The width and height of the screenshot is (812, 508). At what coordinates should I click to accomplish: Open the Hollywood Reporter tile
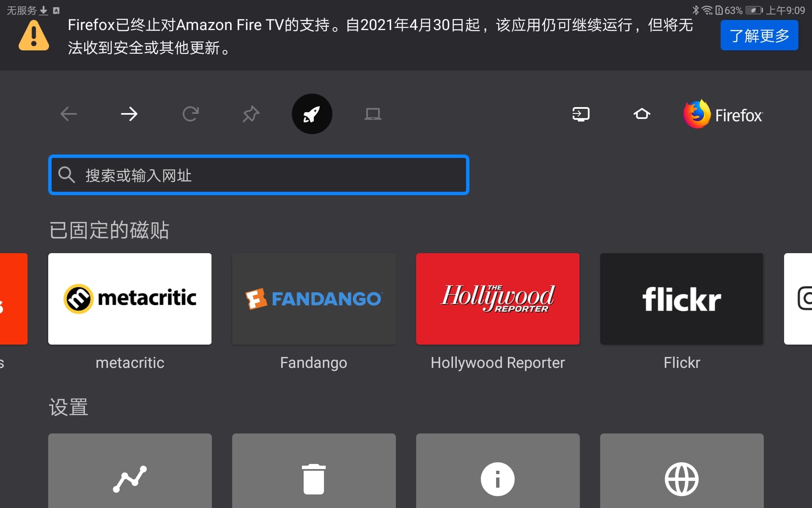point(498,299)
